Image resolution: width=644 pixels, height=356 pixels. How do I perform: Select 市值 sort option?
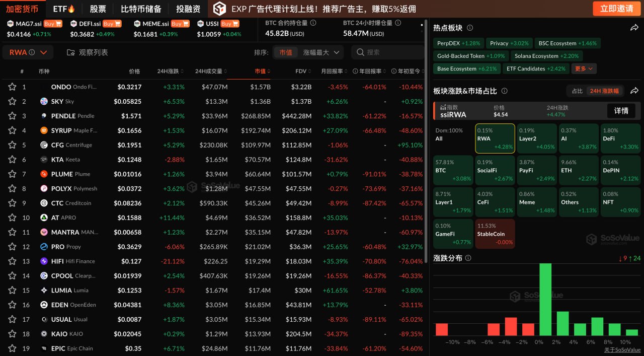coord(286,52)
